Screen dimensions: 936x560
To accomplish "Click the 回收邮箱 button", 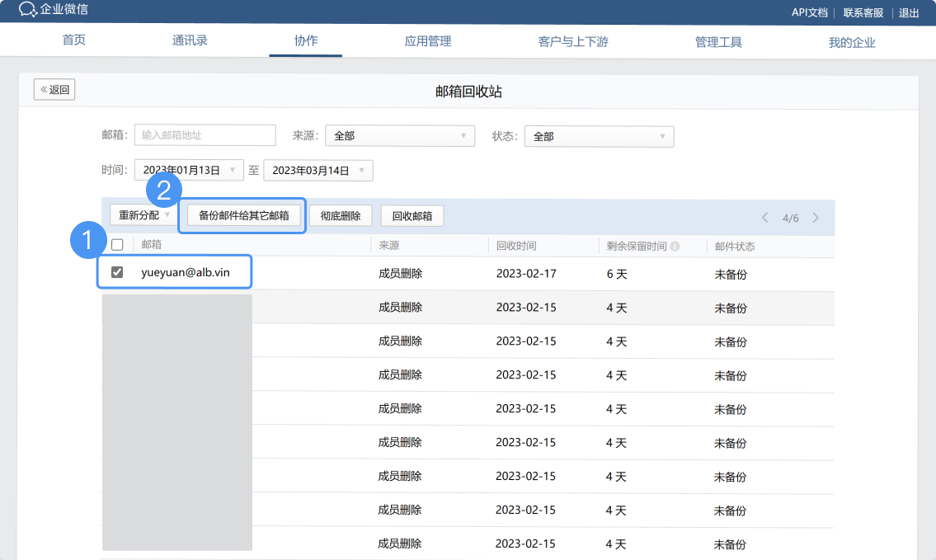I will coord(413,215).
